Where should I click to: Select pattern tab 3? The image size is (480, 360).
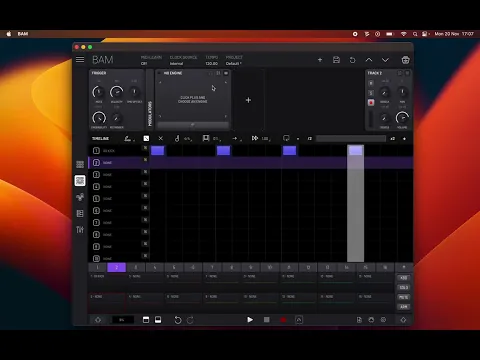pyautogui.click(x=136, y=267)
